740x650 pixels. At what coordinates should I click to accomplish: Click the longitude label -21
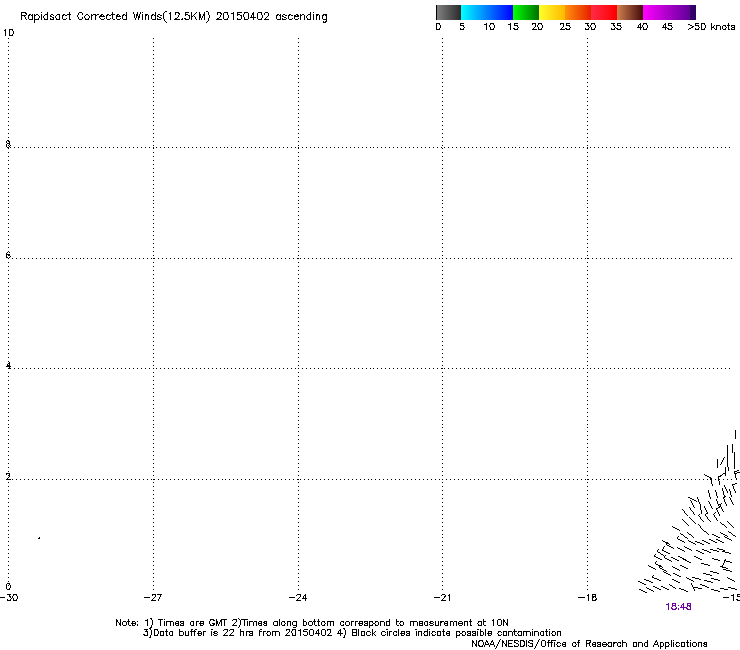pyautogui.click(x=442, y=598)
